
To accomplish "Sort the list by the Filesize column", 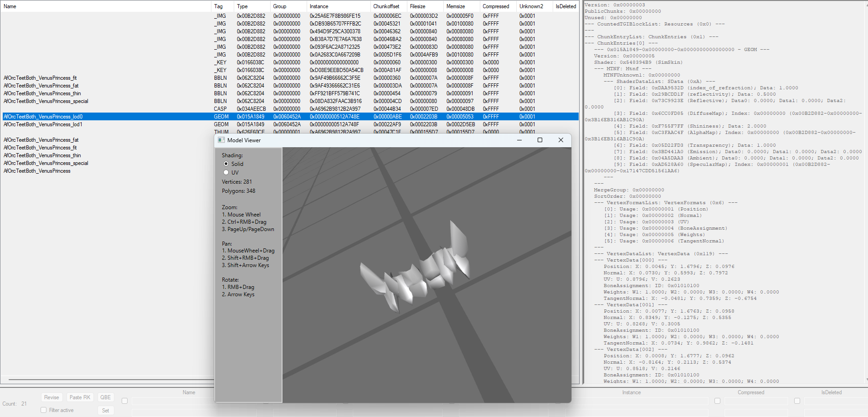I will coord(417,6).
